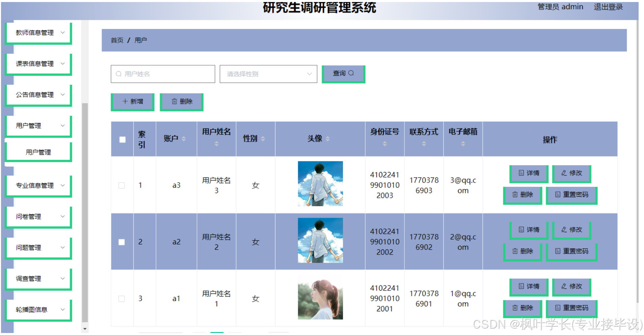This screenshot has height=335, width=644.
Task: Click the pencil icon on 修改 for a3
Action: [x=564, y=173]
